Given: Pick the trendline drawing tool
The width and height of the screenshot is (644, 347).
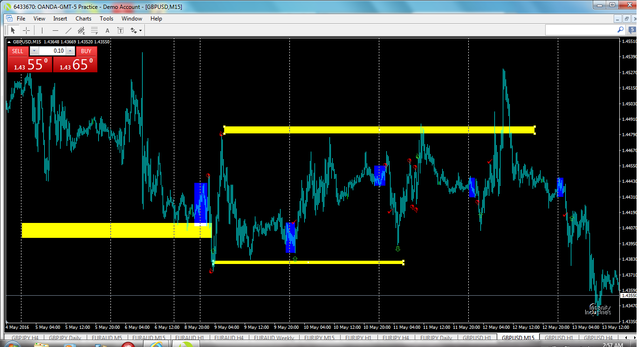Looking at the screenshot, I should pos(69,30).
